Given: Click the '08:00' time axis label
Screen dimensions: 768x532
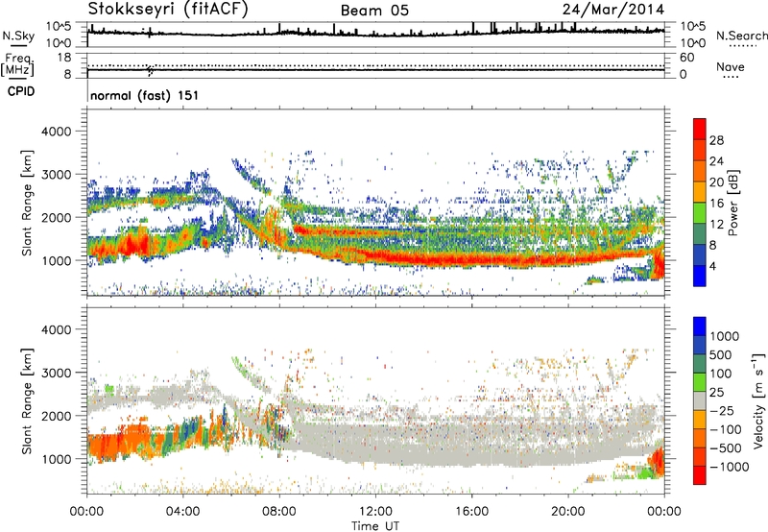Looking at the screenshot, I should point(279,512).
